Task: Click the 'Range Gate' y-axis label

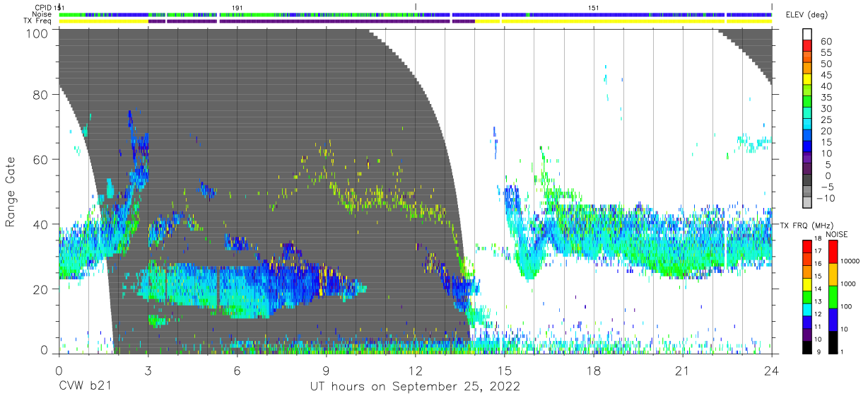Action: (x=11, y=192)
